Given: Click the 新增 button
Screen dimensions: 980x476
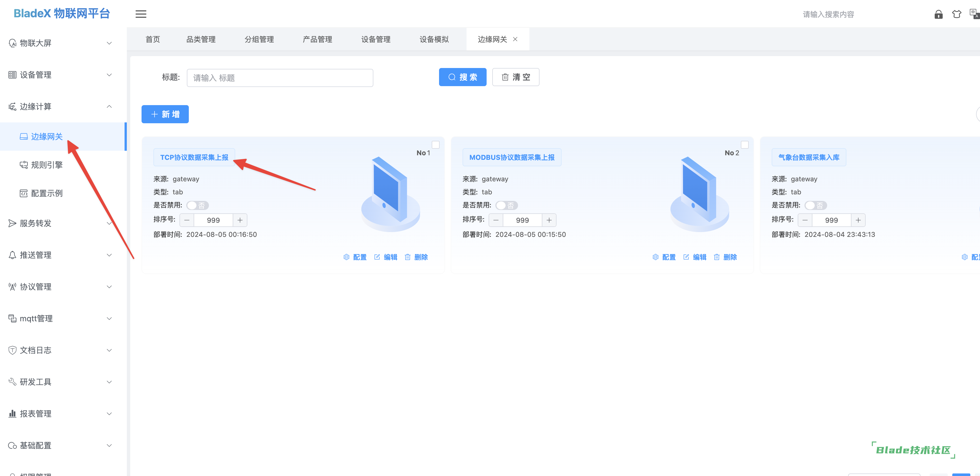Looking at the screenshot, I should (165, 114).
